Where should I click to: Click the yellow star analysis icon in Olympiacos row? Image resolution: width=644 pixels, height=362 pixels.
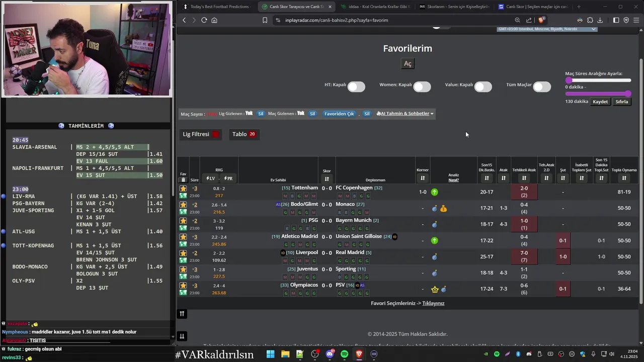pos(435,289)
